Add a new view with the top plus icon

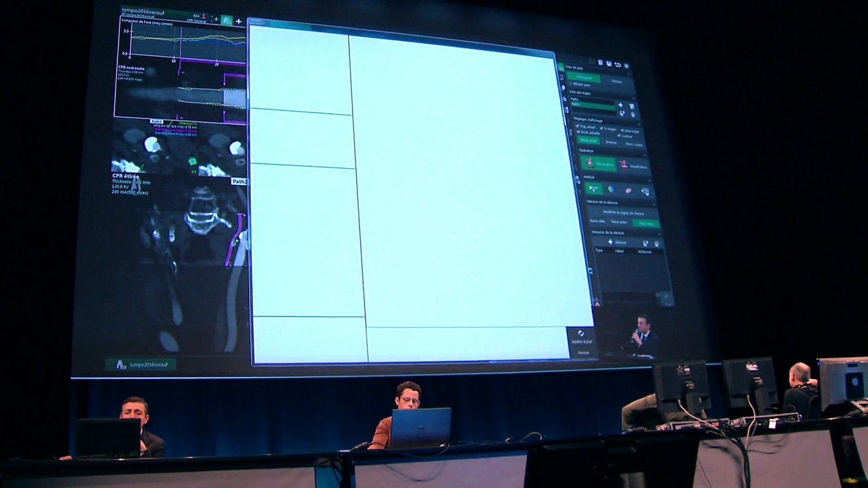(238, 21)
